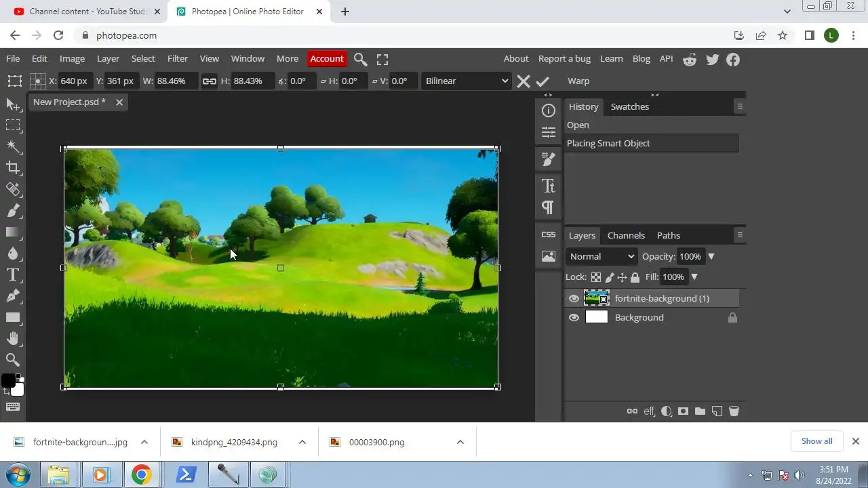Click Show all downloads button
Screen dimensions: 868x488
[817, 441]
